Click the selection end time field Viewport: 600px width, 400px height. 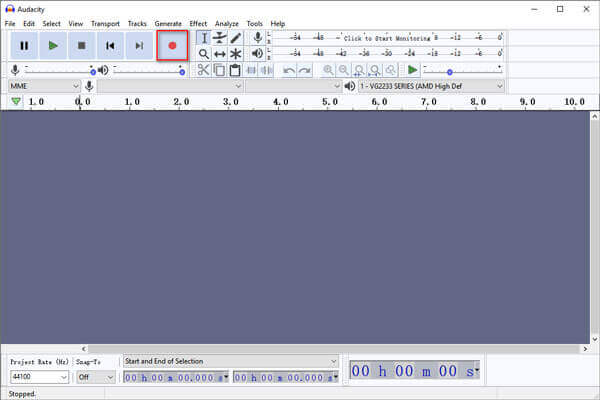285,377
